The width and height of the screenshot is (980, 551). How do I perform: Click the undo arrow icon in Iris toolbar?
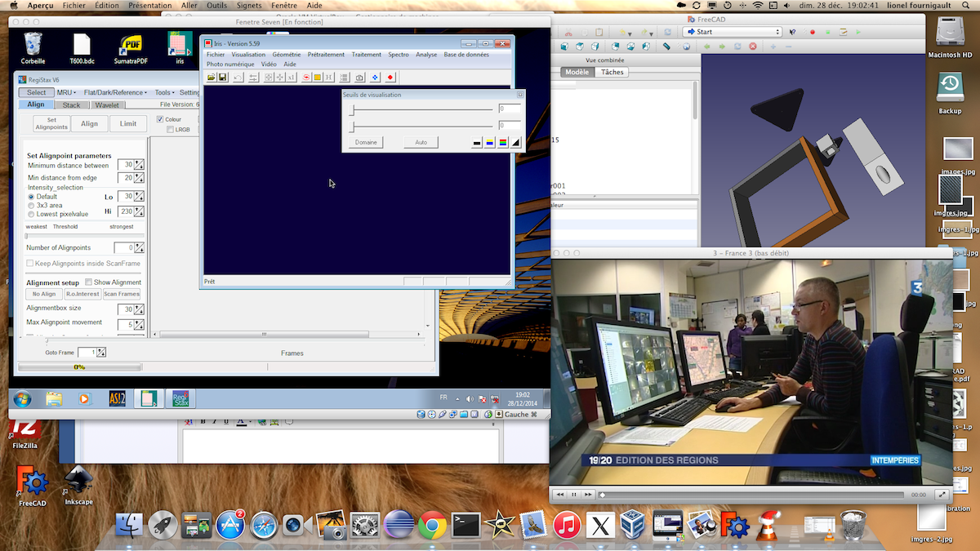pos(238,78)
